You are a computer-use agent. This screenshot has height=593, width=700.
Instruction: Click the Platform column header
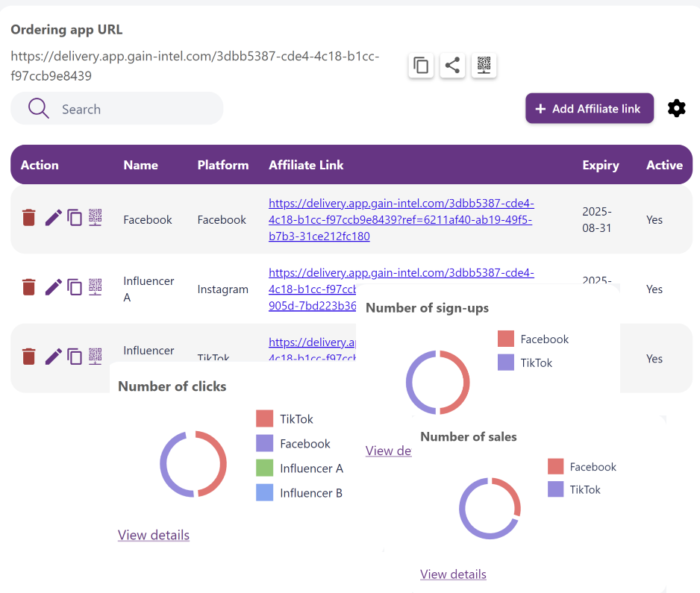tap(223, 165)
